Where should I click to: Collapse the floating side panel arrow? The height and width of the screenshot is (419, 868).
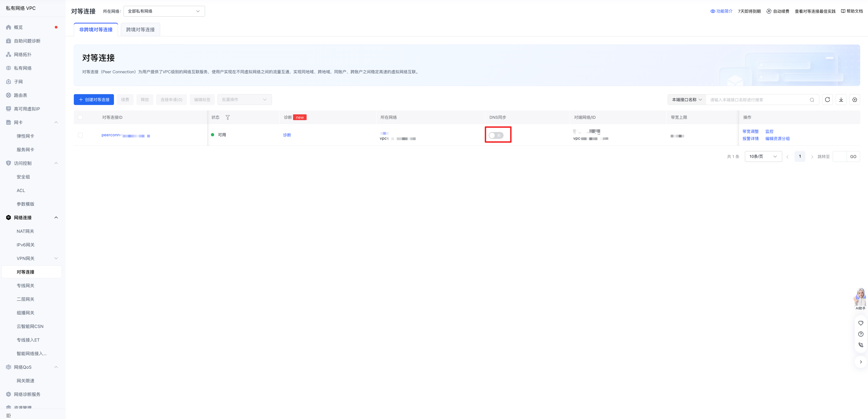[x=861, y=362]
